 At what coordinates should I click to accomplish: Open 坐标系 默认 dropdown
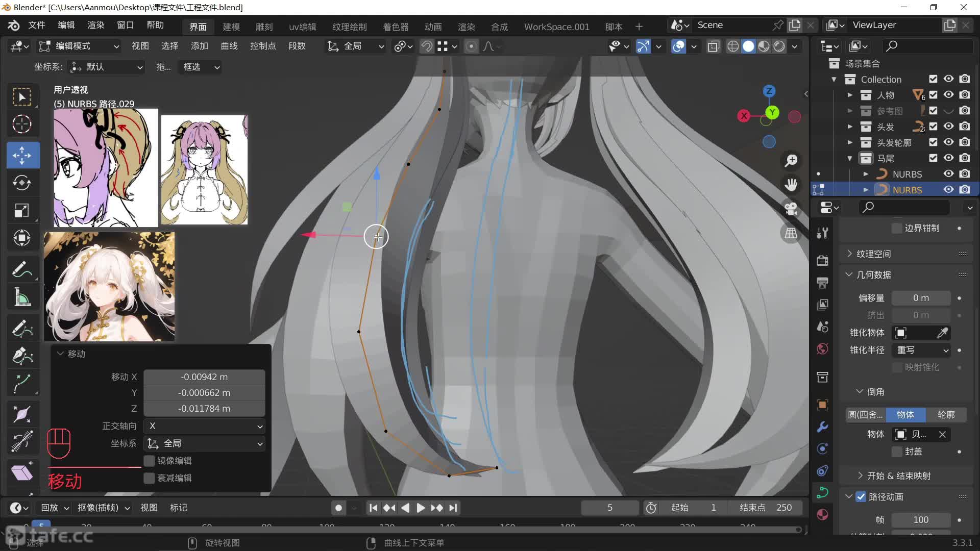106,67
